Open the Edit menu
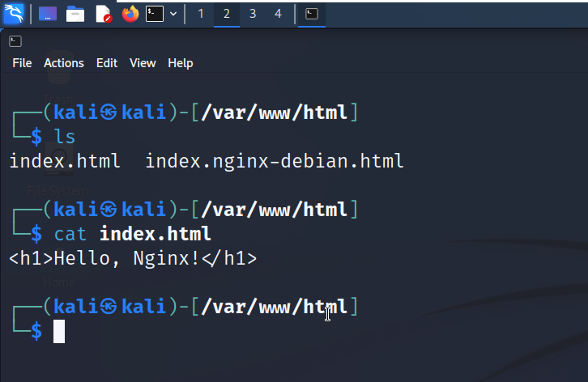588x382 pixels. point(107,63)
